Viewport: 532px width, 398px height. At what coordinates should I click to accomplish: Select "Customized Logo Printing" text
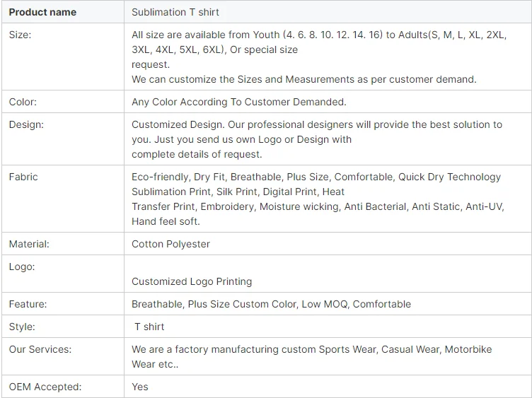(192, 281)
